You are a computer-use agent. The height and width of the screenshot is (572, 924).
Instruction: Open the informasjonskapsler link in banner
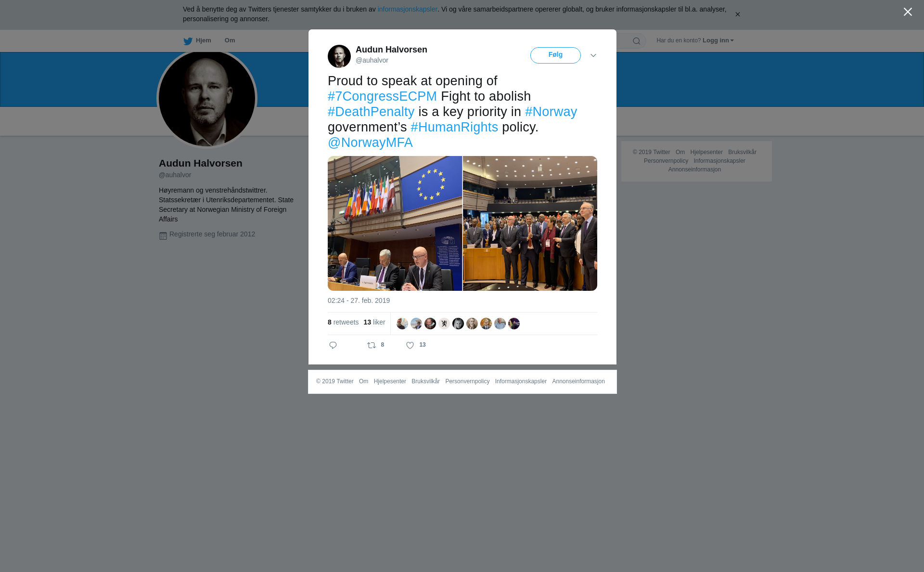tap(407, 9)
